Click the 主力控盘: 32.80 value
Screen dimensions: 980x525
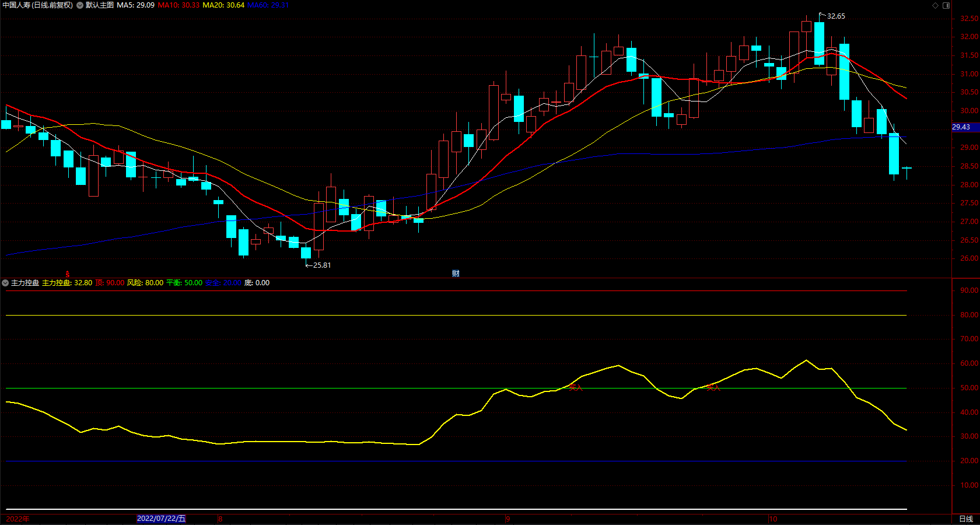point(67,283)
